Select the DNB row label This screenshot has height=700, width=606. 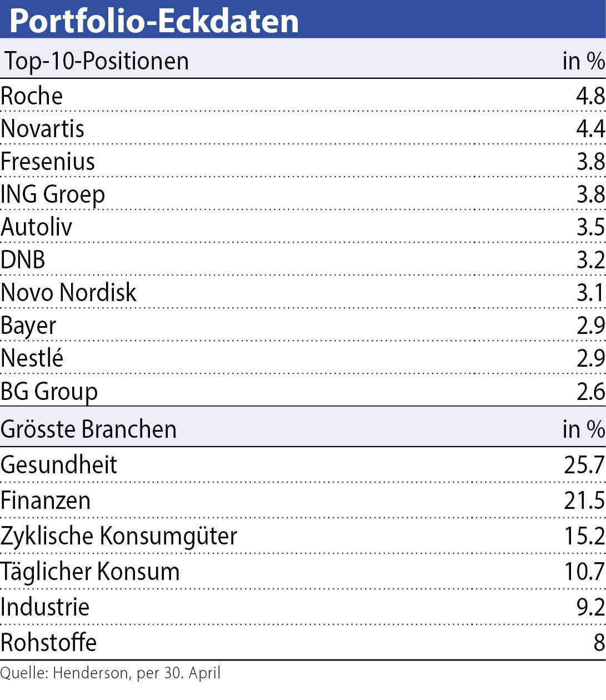(x=23, y=260)
